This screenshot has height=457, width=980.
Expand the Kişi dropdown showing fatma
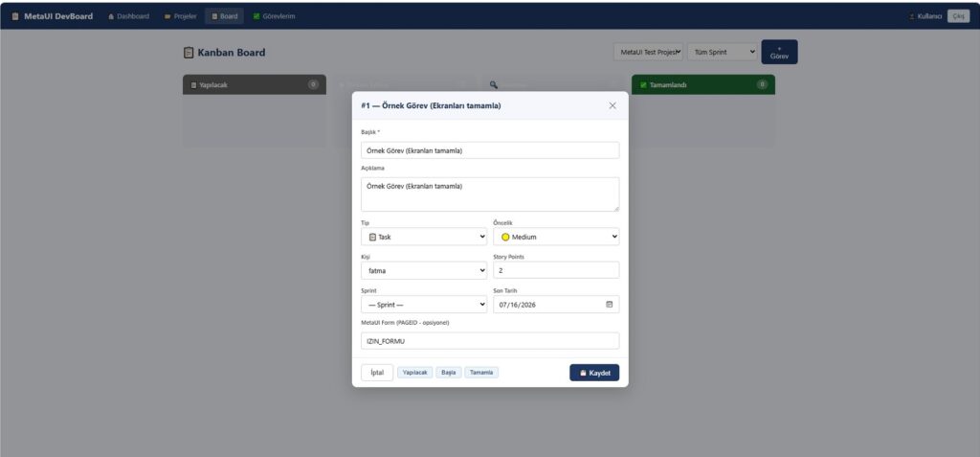[424, 270]
